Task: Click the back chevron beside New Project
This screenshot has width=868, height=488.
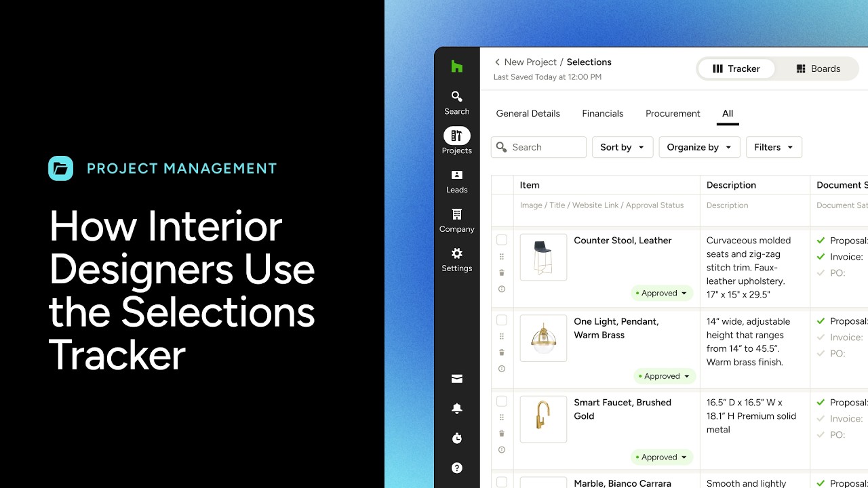Action: tap(497, 62)
